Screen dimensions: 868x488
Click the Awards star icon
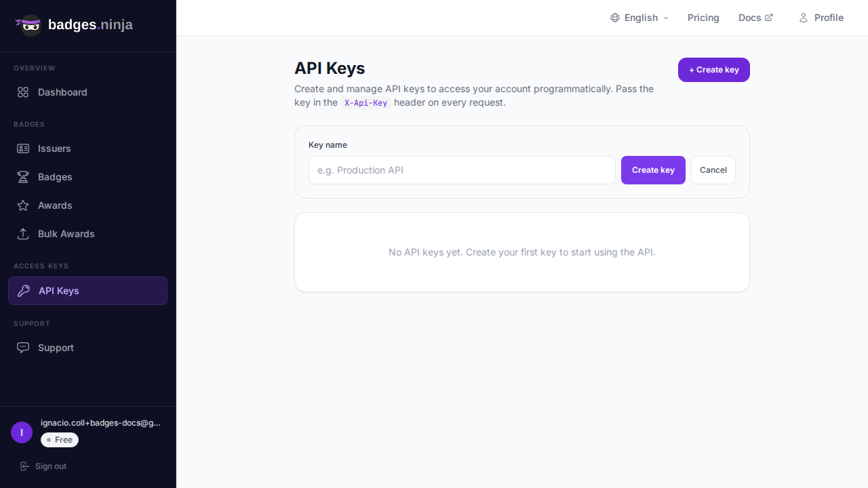pos(23,205)
